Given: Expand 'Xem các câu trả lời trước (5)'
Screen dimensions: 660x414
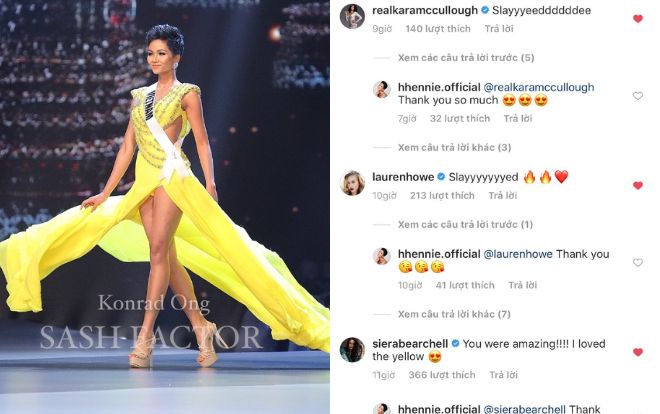Looking at the screenshot, I should [466, 58].
